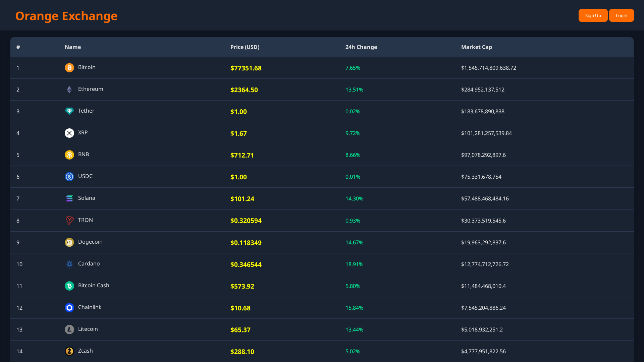
Task: Click the TRON coin icon
Action: click(x=69, y=220)
